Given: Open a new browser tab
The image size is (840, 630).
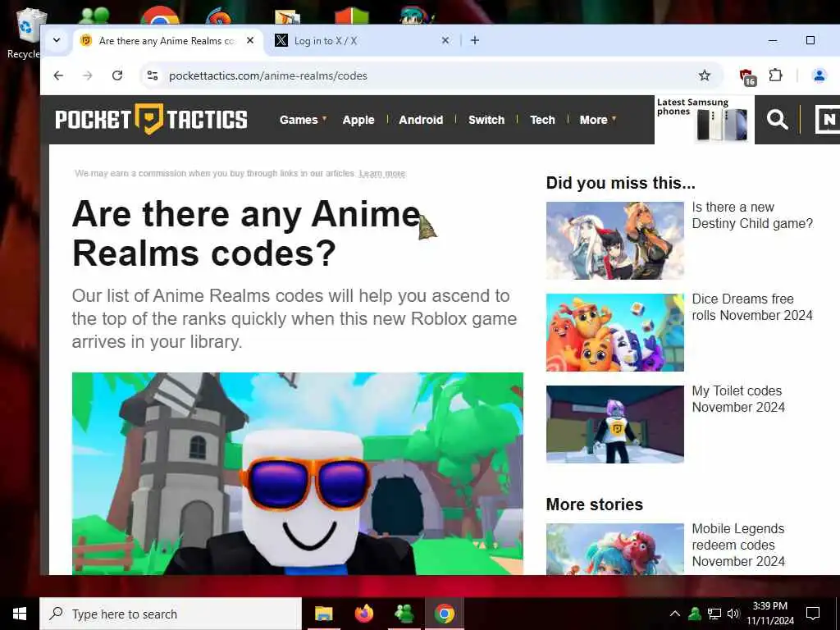Looking at the screenshot, I should click(x=475, y=40).
